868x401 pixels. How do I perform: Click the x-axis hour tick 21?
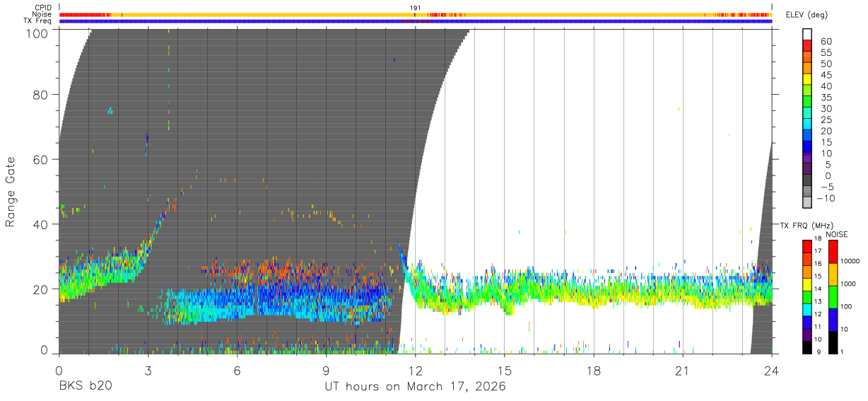pyautogui.click(x=682, y=371)
